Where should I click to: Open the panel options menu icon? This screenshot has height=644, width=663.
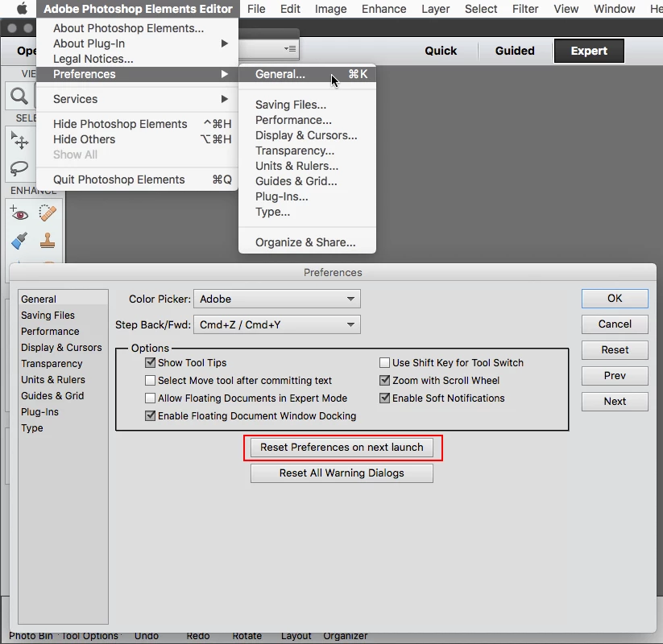click(x=290, y=48)
